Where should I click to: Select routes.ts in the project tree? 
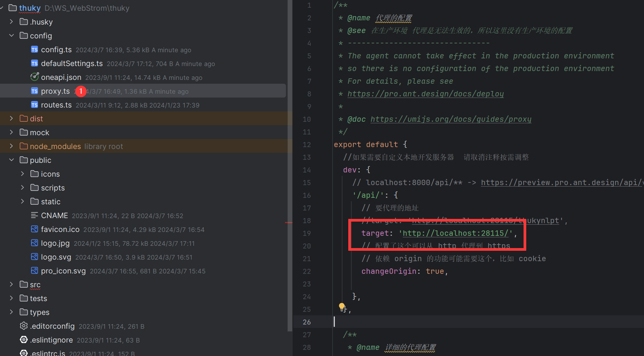[x=56, y=105]
